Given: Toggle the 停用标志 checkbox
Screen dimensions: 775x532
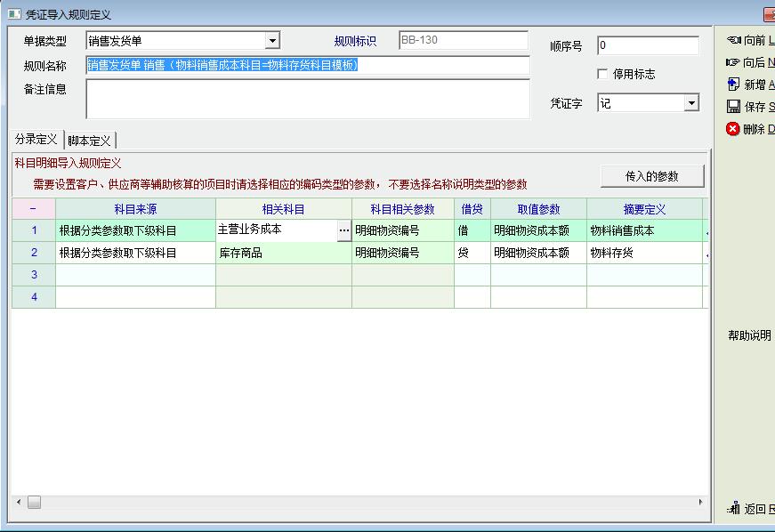Looking at the screenshot, I should click(x=603, y=74).
